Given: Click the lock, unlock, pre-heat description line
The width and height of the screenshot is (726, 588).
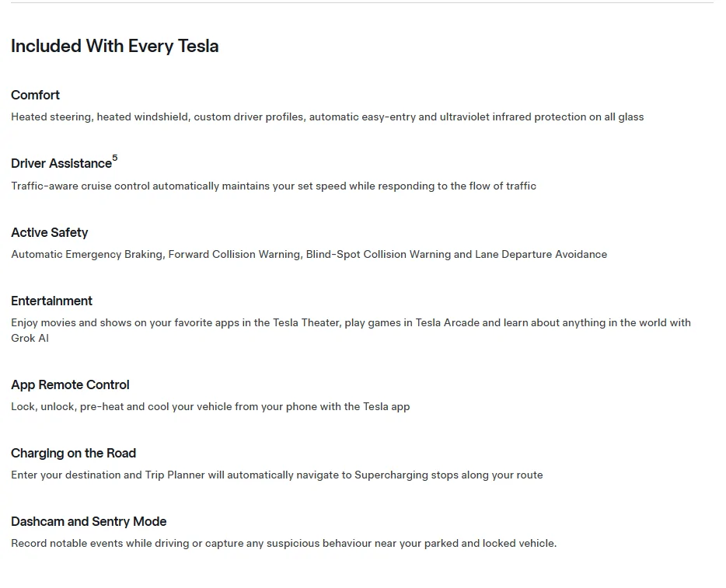Looking at the screenshot, I should click(210, 407).
